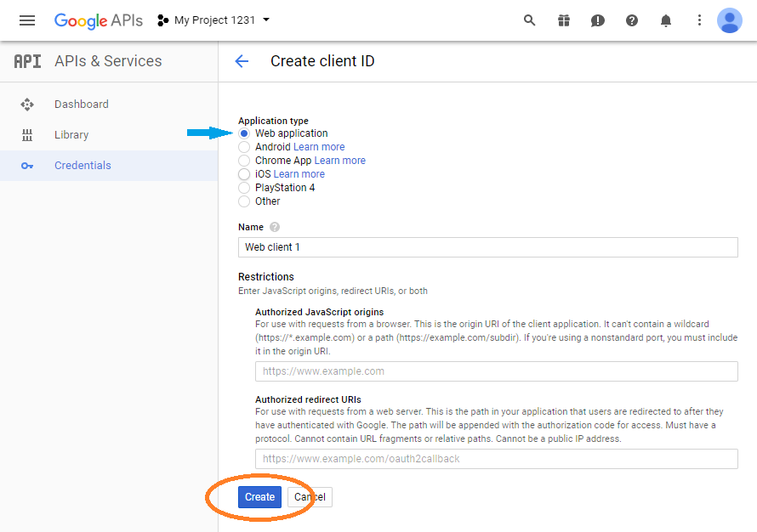Click the APIs & Services heading
The image size is (757, 532).
pos(108,61)
